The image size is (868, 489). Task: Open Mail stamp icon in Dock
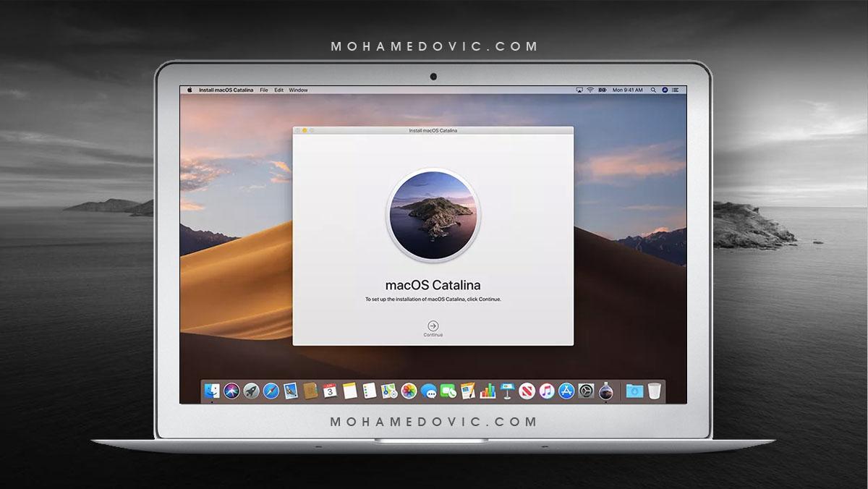point(290,391)
